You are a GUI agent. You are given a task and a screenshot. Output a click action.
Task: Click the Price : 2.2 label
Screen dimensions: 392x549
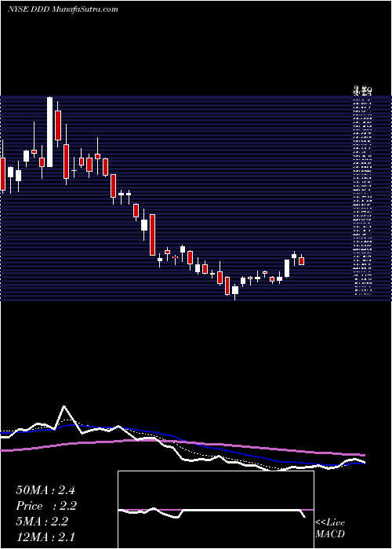(x=46, y=506)
